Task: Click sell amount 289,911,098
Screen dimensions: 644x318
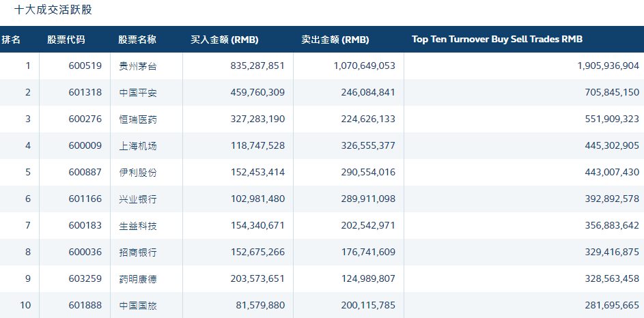Action: point(368,199)
